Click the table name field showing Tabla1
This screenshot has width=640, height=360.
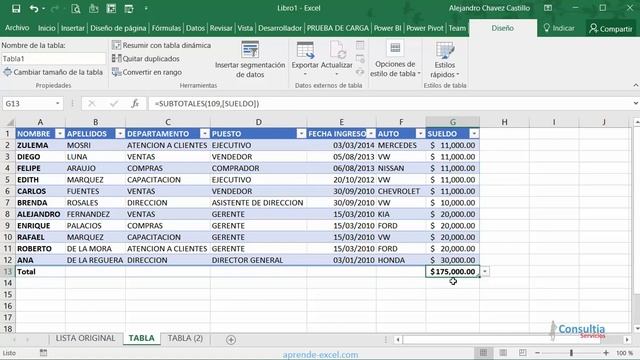click(x=53, y=59)
